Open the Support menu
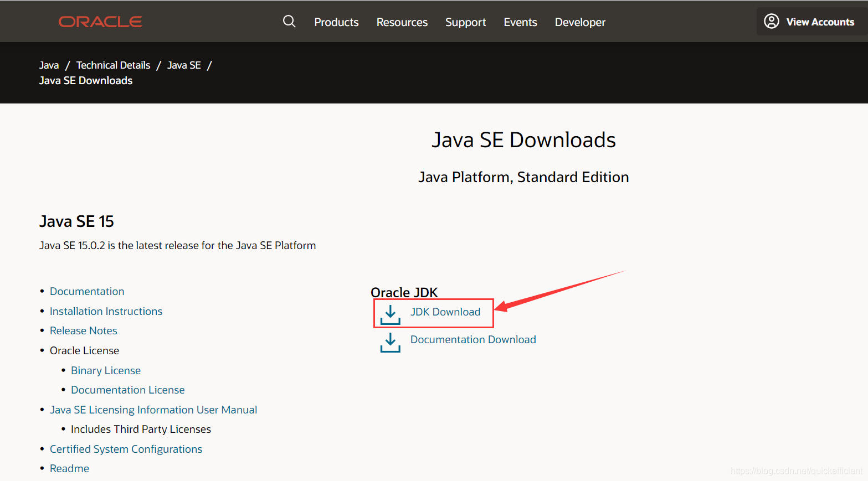 click(x=465, y=22)
